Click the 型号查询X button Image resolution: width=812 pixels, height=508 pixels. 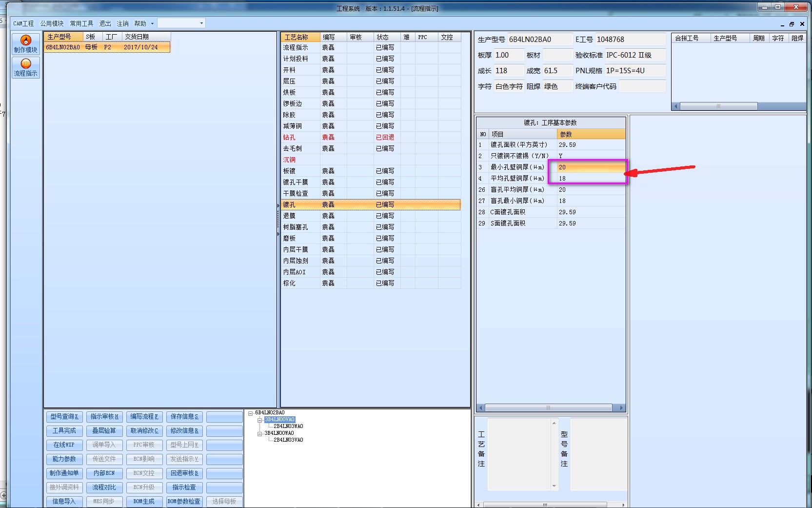[64, 417]
